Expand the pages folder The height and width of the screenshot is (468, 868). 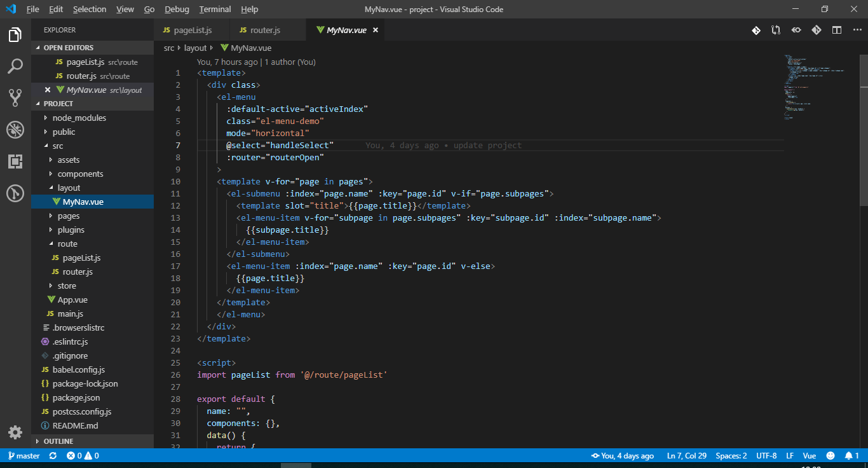(51, 216)
